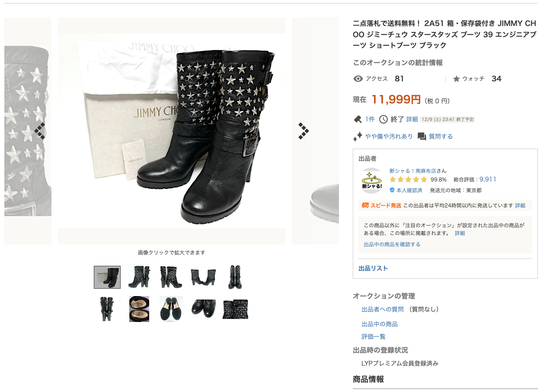540x392 pixels.
Task: Click the clock icon beside 終了
Action: pyautogui.click(x=383, y=119)
